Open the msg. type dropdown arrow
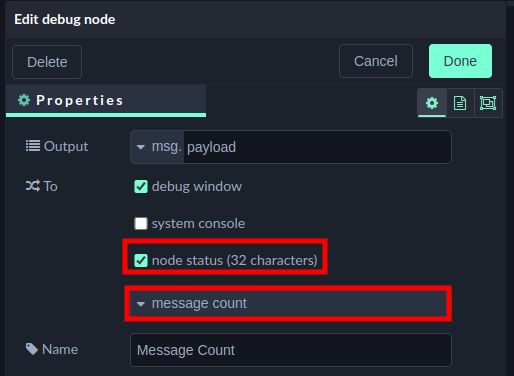 coord(141,147)
